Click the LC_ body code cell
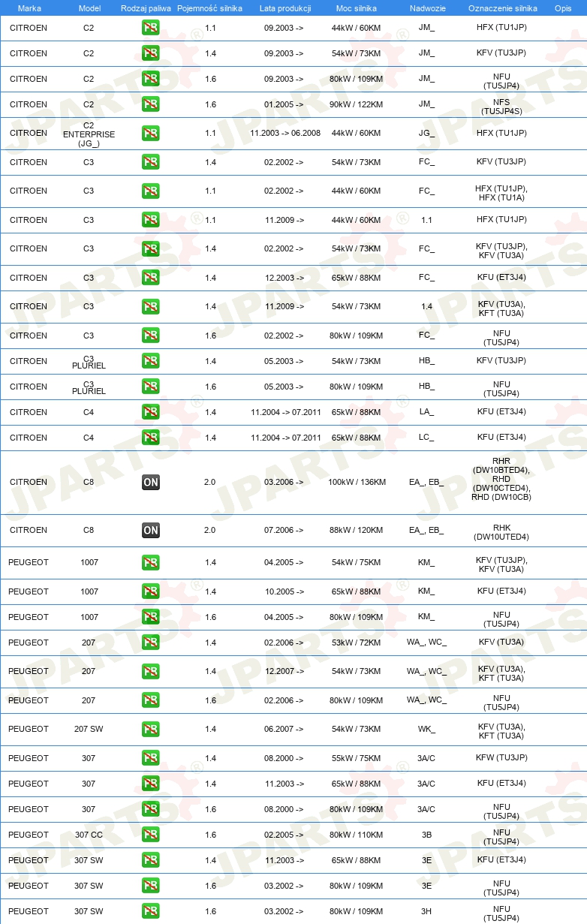This screenshot has height=924, width=587. click(426, 438)
